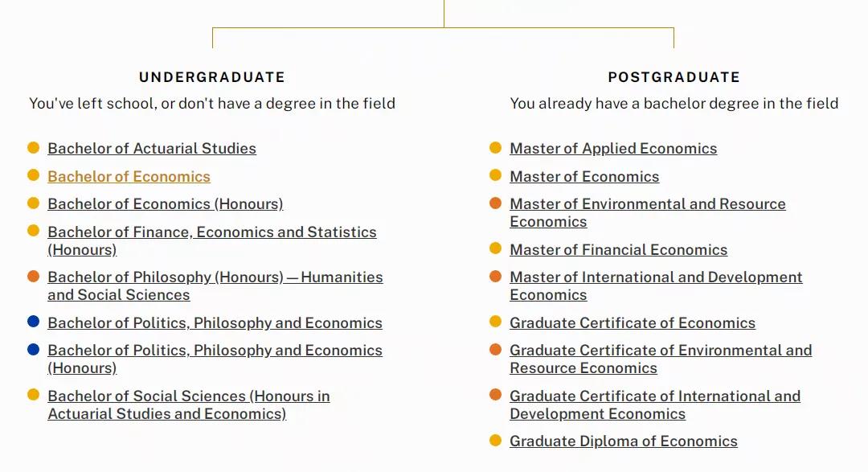Click the highlighted Bachelor of Economics link
This screenshot has height=472, width=868.
coord(129,177)
